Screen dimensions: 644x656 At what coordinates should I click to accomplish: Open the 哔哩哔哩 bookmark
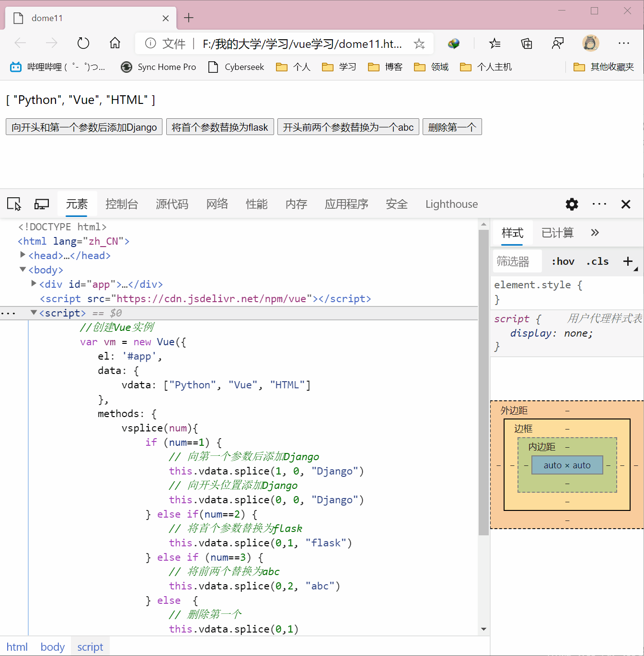[x=57, y=67]
